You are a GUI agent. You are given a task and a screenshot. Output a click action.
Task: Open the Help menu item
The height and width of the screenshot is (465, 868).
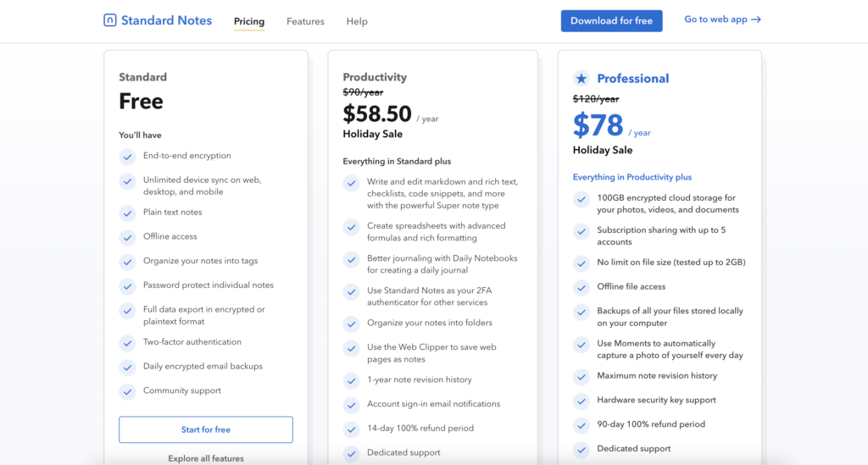(x=357, y=21)
